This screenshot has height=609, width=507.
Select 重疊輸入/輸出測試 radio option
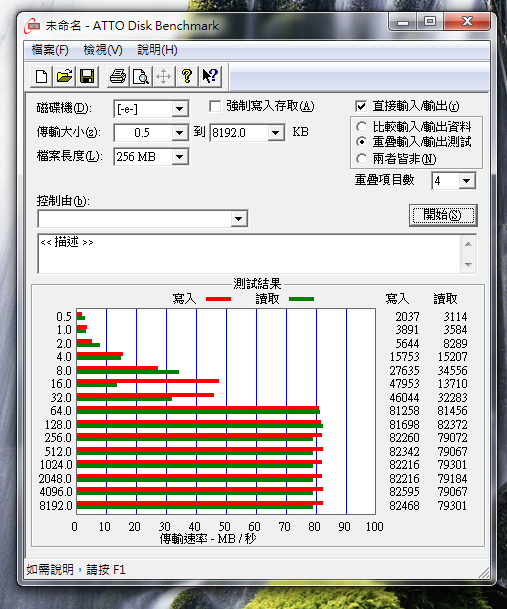coord(361,142)
